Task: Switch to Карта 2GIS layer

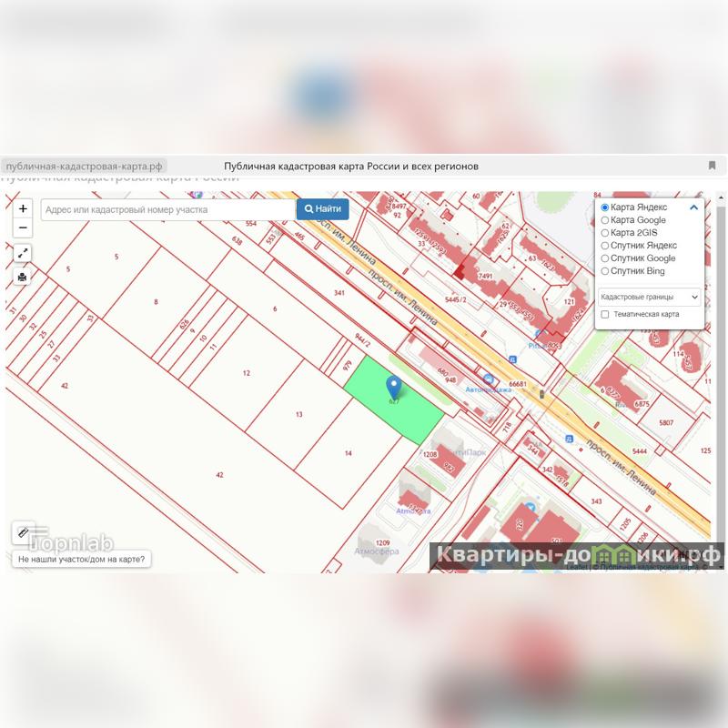Action: pos(605,233)
